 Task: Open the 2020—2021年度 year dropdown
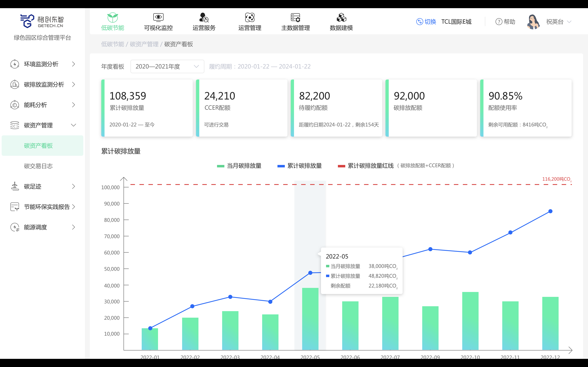click(167, 66)
